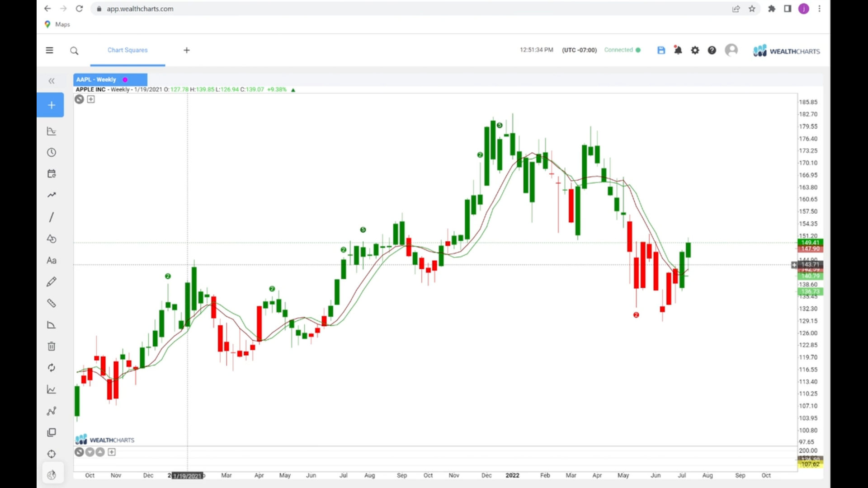Go back with browser back arrow
Image resolution: width=868 pixels, height=488 pixels.
[47, 9]
